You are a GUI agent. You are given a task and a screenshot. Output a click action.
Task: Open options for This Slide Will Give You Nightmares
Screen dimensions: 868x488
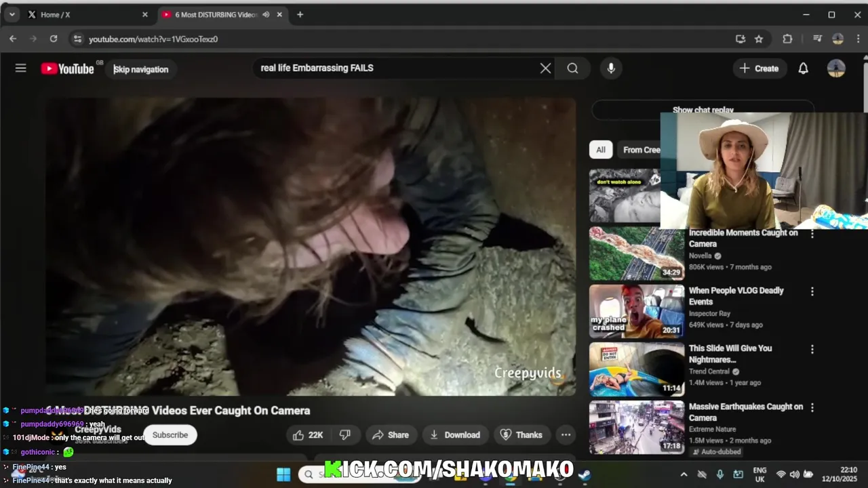coord(812,349)
